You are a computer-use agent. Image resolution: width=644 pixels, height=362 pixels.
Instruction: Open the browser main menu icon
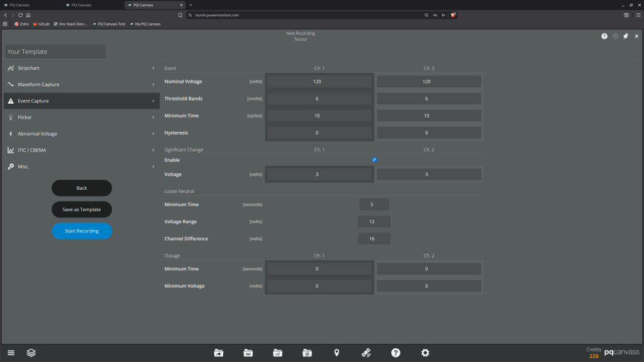point(638,15)
